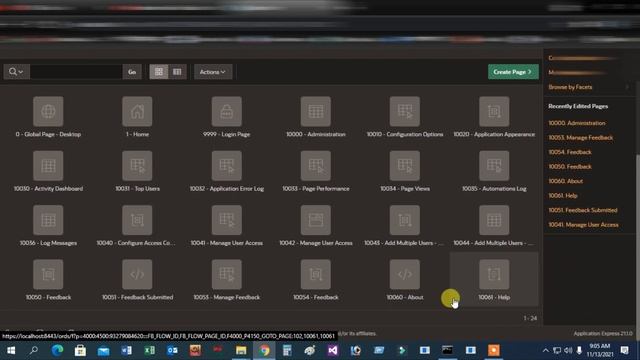Image resolution: width=640 pixels, height=360 pixels.
Task: Open recently edited 10041. Manage User Access link
Action: [x=583, y=224]
